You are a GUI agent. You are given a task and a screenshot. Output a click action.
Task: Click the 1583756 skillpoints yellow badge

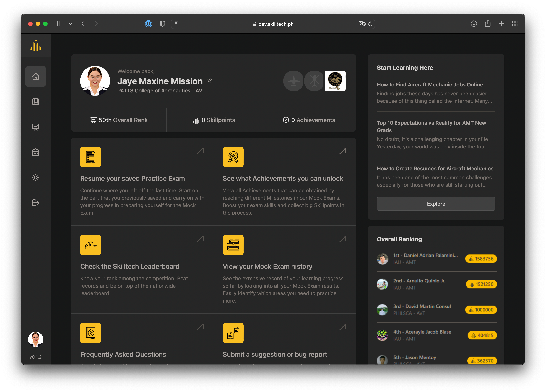481,259
